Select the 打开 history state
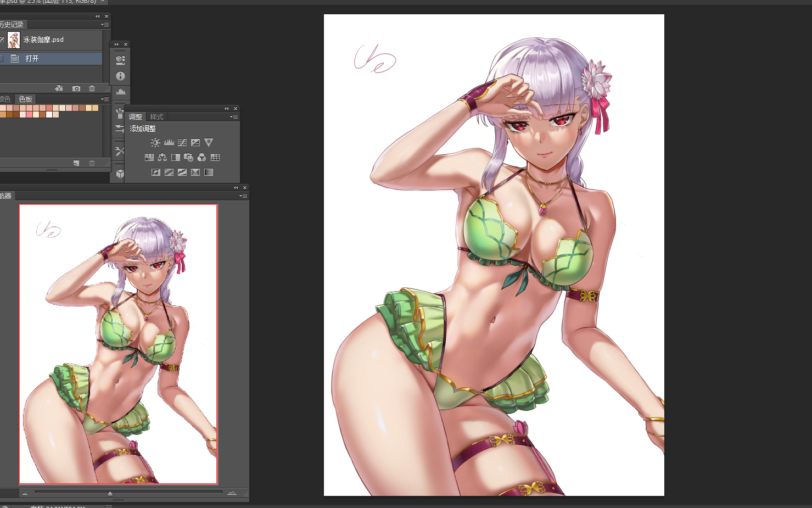This screenshot has width=812, height=508. coord(51,58)
